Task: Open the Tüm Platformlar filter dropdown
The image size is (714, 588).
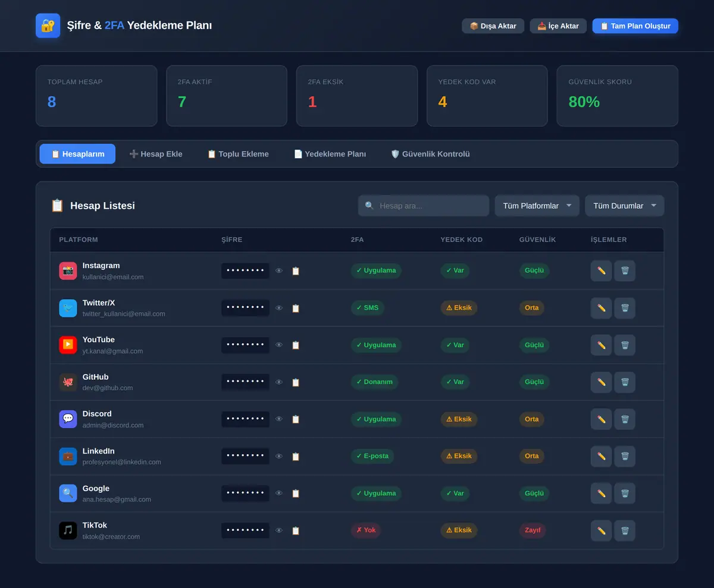Action: (537, 206)
